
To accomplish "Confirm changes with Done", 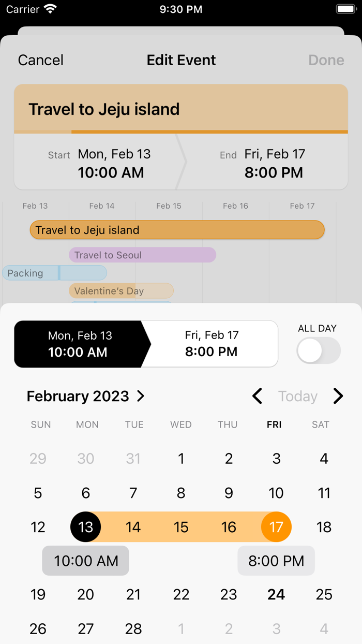I will (x=326, y=60).
